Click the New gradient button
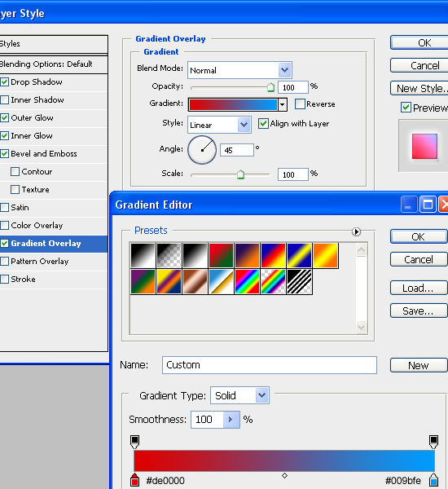Image resolution: width=448 pixels, height=489 pixels. (x=419, y=365)
